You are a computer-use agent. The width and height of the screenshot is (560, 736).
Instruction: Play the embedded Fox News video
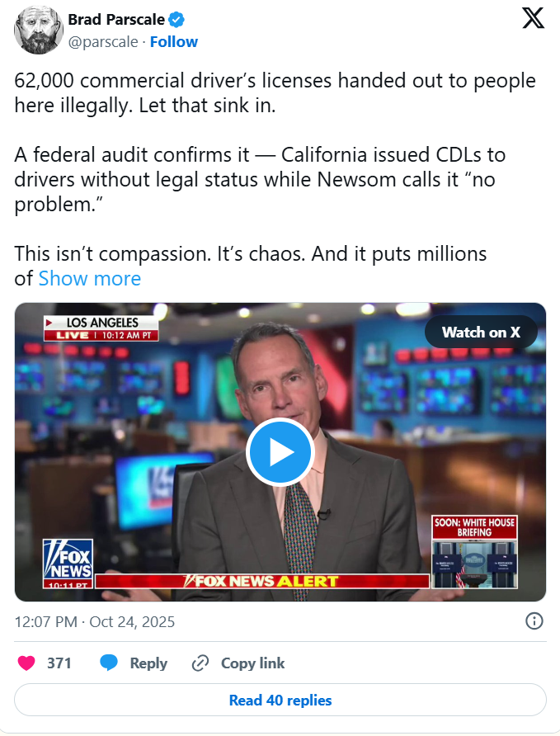click(x=280, y=451)
